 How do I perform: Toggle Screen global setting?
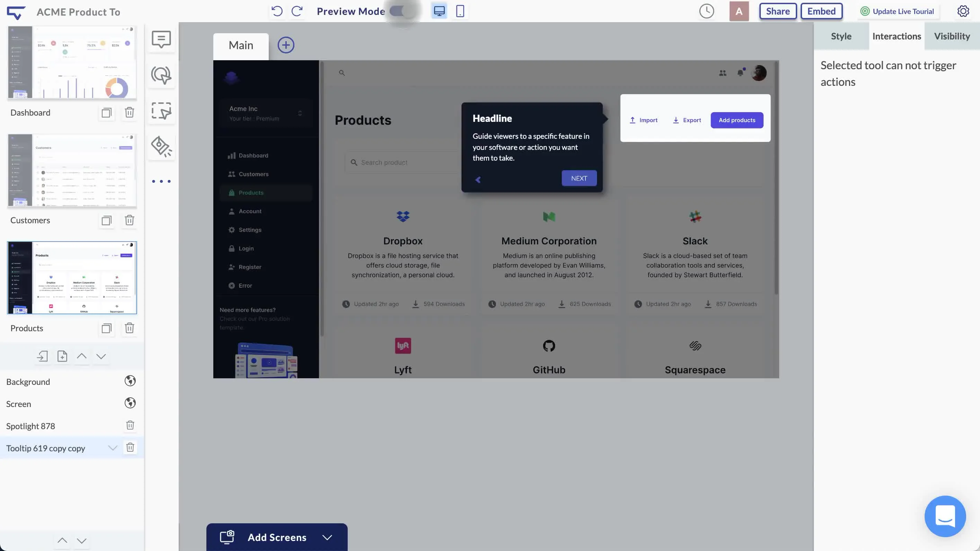(130, 403)
